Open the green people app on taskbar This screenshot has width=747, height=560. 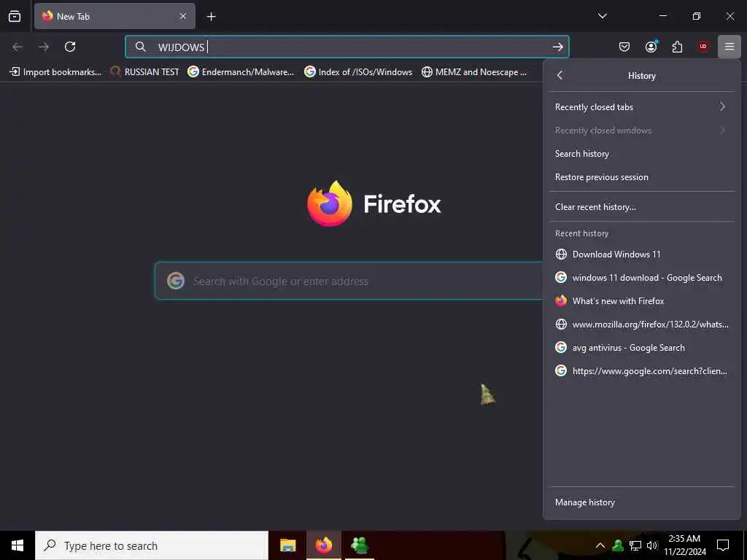point(359,545)
